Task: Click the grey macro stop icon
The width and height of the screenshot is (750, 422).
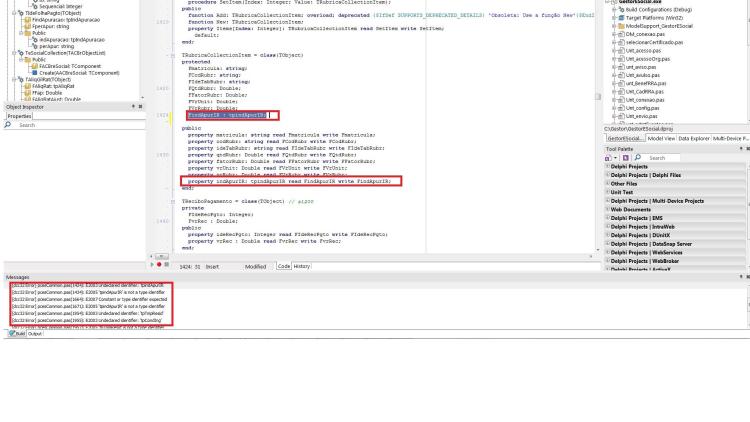Action: point(166,265)
